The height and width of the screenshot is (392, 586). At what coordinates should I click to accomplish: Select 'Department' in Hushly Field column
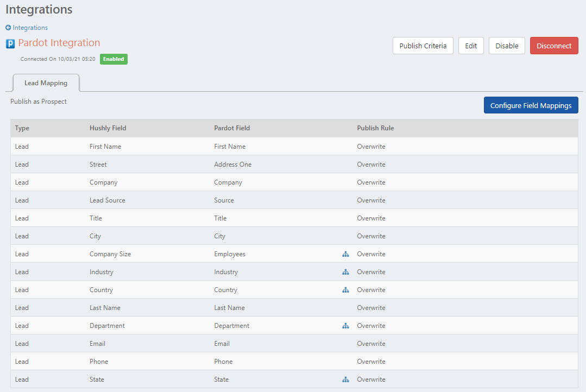(107, 326)
